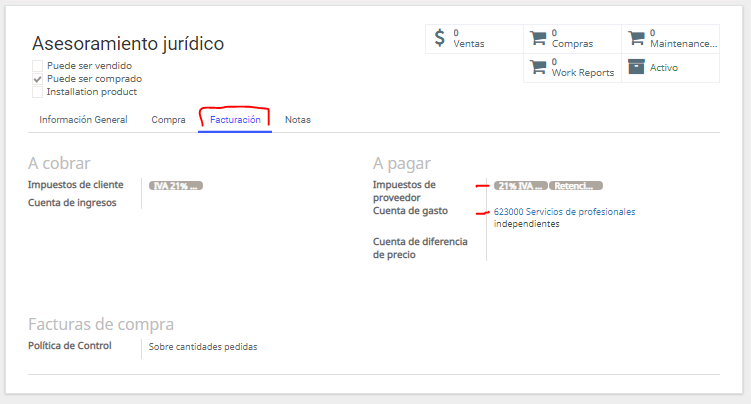751x404 pixels.
Task: Click the A cobrar section heading
Action: [x=59, y=163]
